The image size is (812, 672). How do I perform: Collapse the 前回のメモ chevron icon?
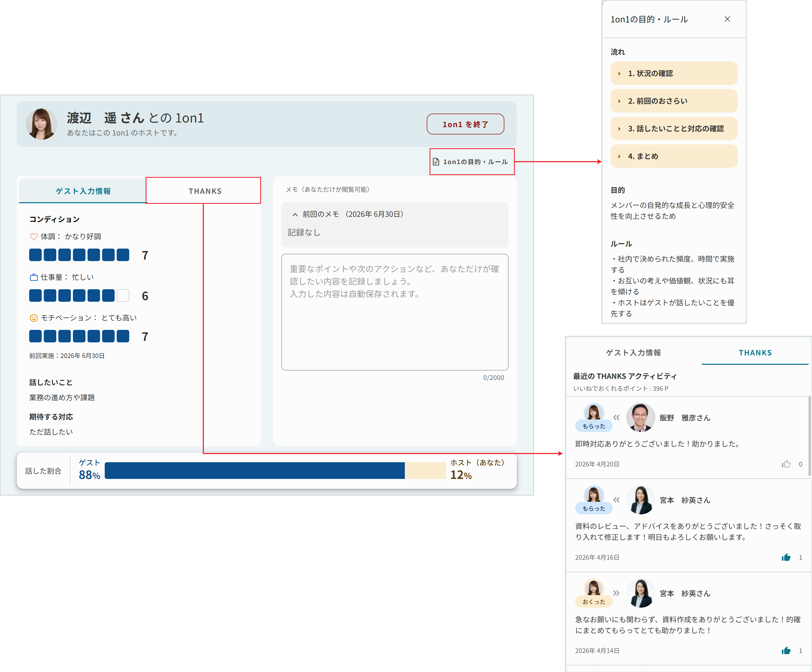coord(295,214)
